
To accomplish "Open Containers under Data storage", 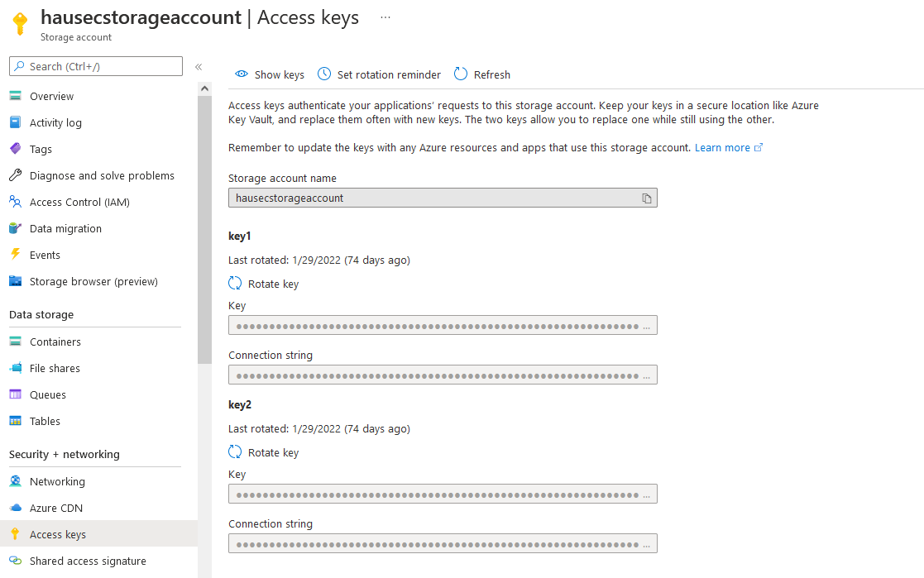I will click(x=55, y=342).
